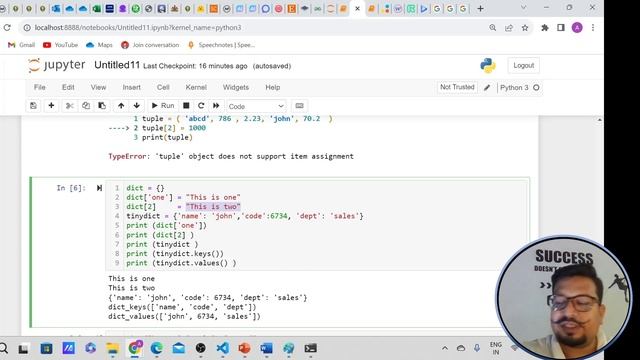Click the Logout button
Screen dimensions: 640x360
point(524,65)
